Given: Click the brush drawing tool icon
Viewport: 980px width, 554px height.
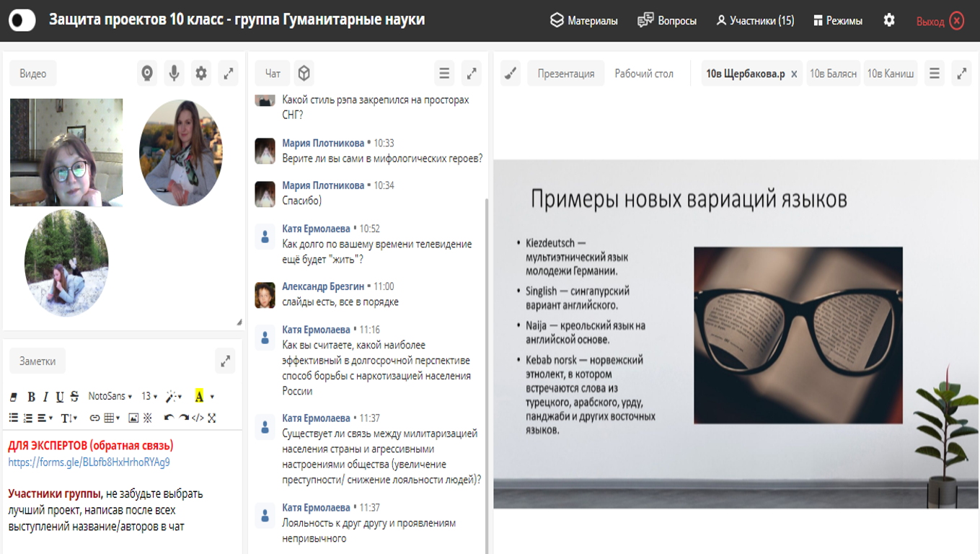Looking at the screenshot, I should pyautogui.click(x=511, y=74).
